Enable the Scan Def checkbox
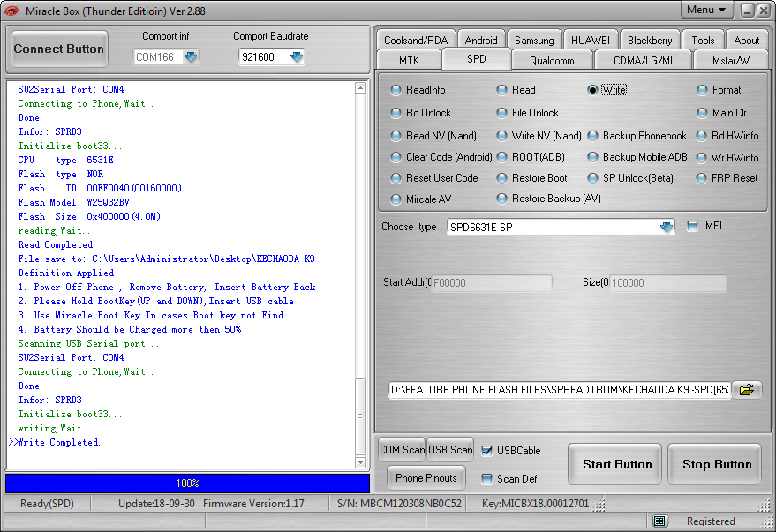The image size is (776, 532). (x=487, y=478)
